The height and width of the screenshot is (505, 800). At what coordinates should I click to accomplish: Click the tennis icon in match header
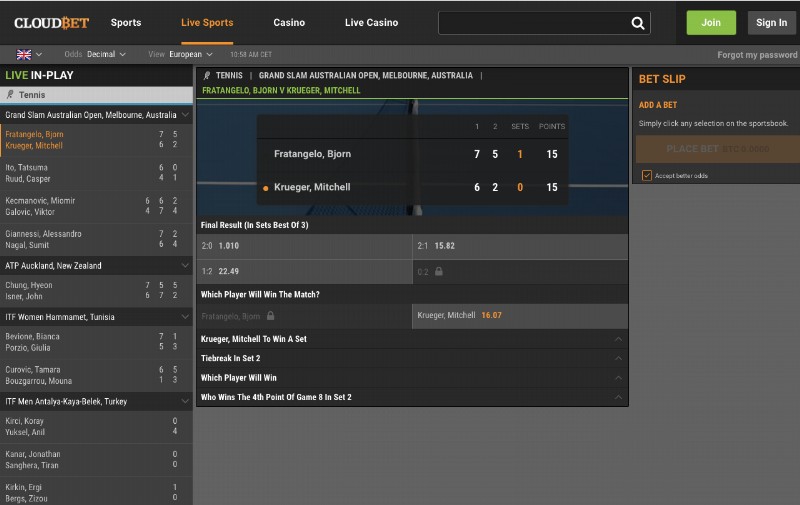207,75
